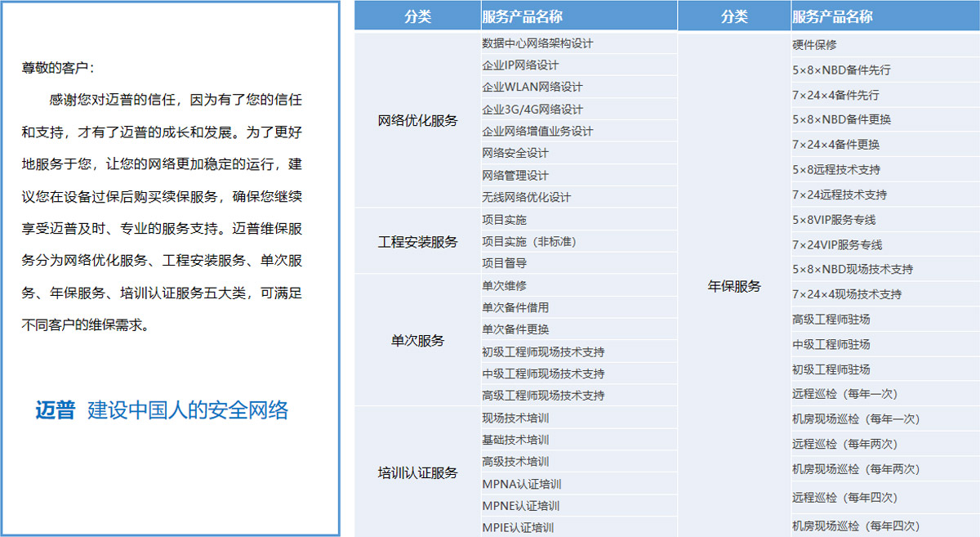The width and height of the screenshot is (980, 537).
Task: Select 高级工程师现场技术支持 entry
Action: [x=543, y=396]
